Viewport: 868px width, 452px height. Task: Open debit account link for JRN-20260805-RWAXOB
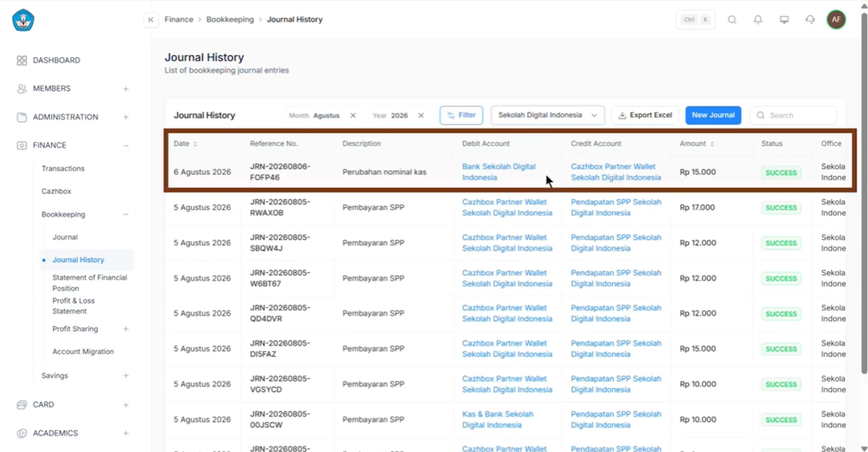pyautogui.click(x=507, y=207)
